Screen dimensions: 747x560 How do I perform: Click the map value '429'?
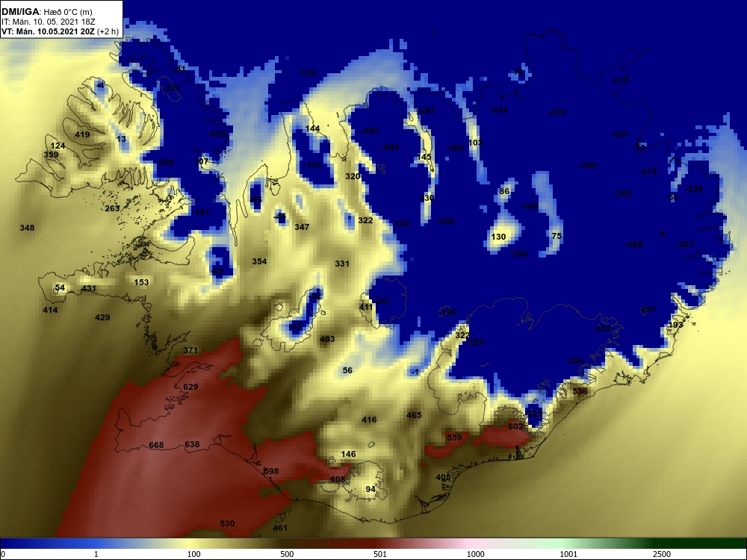[x=102, y=317]
